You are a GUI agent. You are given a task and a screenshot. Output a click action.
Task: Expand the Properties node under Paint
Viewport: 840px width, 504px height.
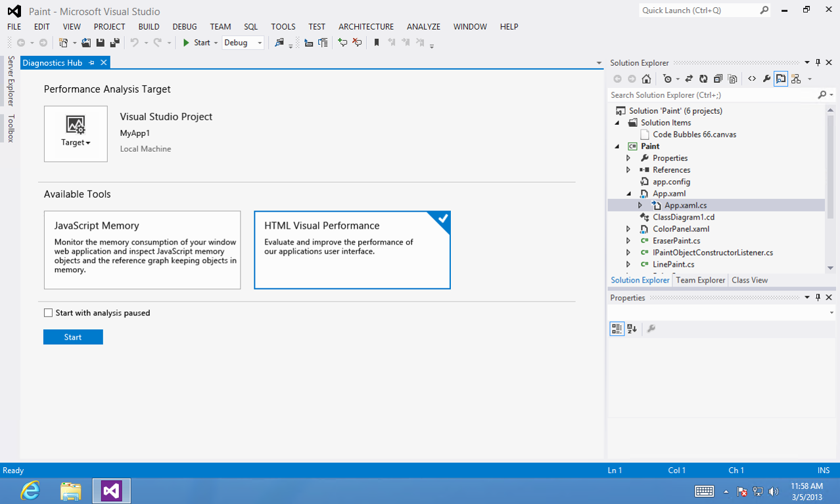pos(628,158)
